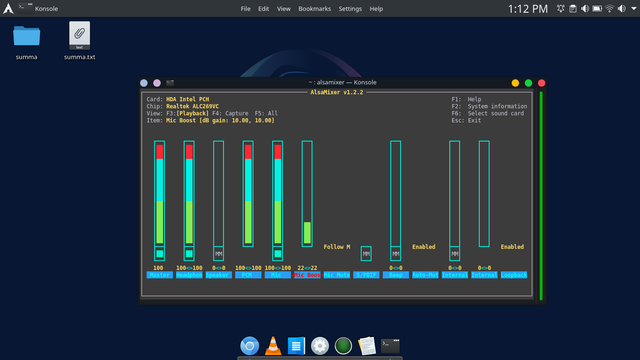This screenshot has height=360, width=640.
Task: Click the Mic volume bar
Action: [278, 194]
